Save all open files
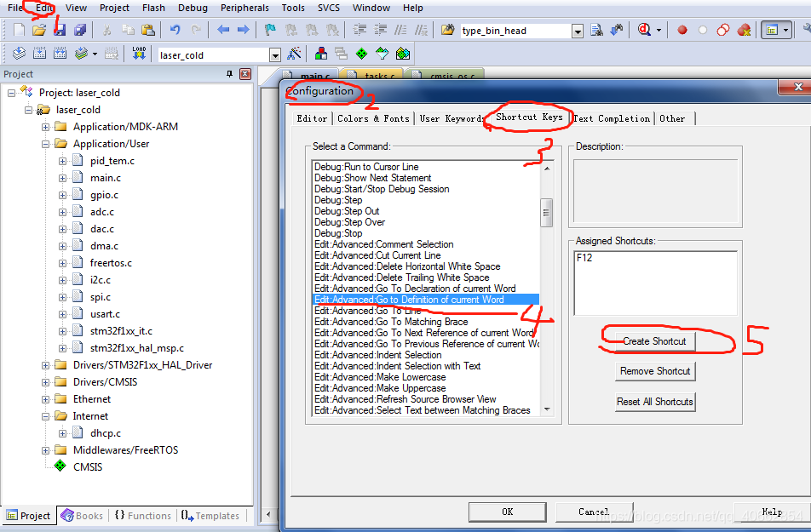Screen dimensions: 811x532 82,29
